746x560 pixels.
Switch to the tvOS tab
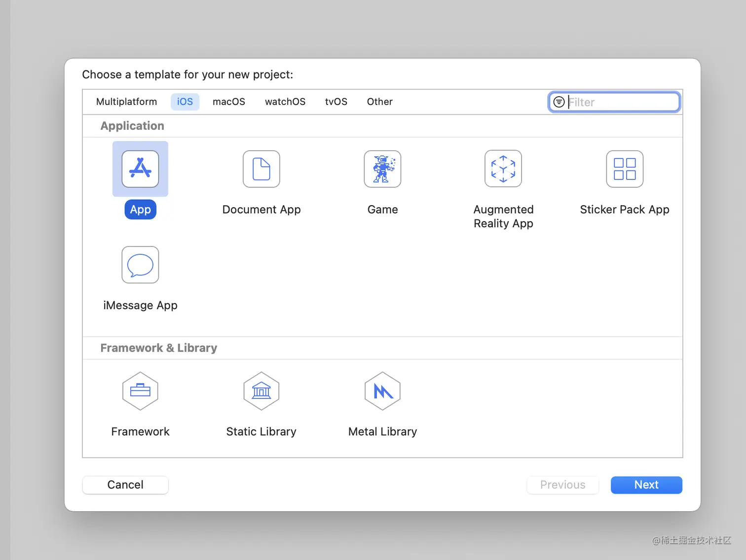pyautogui.click(x=336, y=102)
